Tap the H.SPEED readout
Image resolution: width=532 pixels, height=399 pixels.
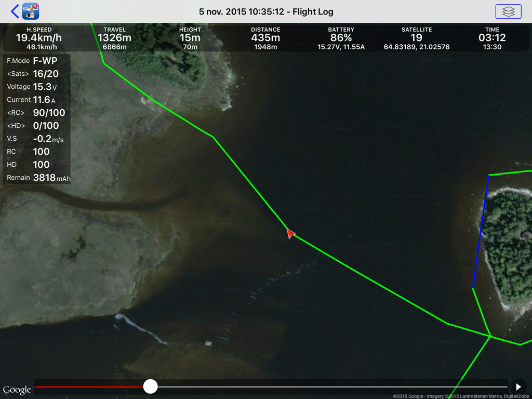click(39, 38)
